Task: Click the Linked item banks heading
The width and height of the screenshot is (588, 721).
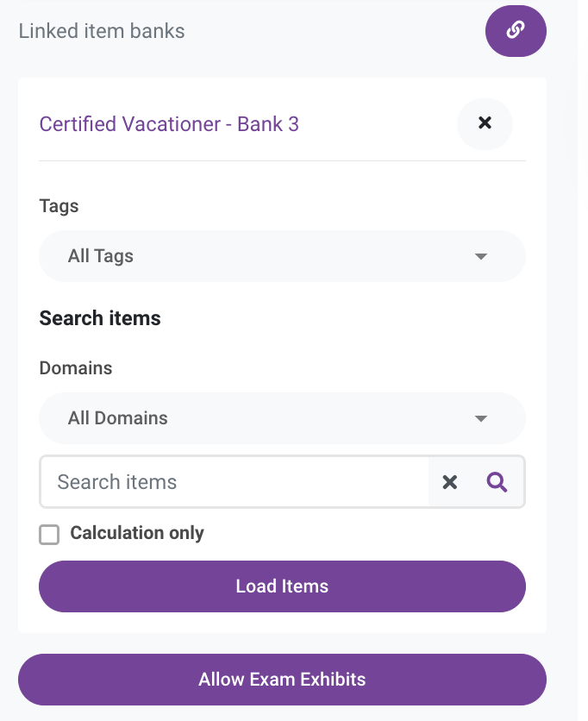Action: tap(102, 31)
